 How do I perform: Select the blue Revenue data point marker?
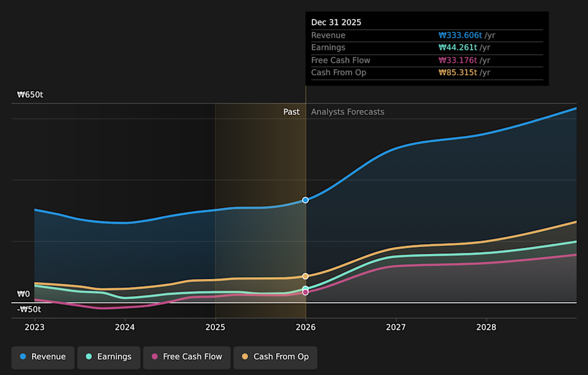click(x=305, y=199)
